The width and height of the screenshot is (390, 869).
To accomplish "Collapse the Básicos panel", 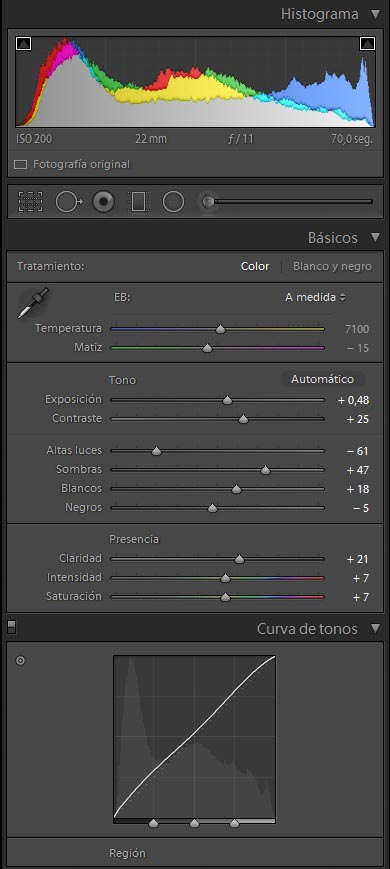I will point(376,238).
